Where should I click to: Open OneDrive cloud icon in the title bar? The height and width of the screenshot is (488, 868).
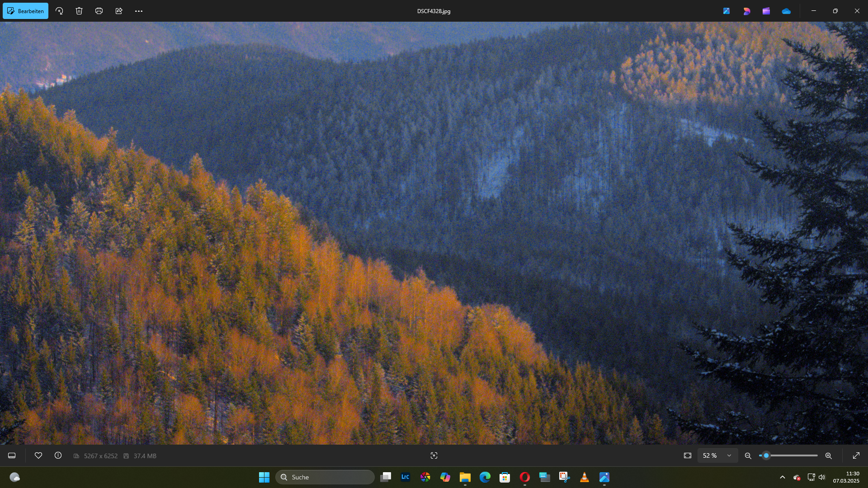pyautogui.click(x=786, y=11)
